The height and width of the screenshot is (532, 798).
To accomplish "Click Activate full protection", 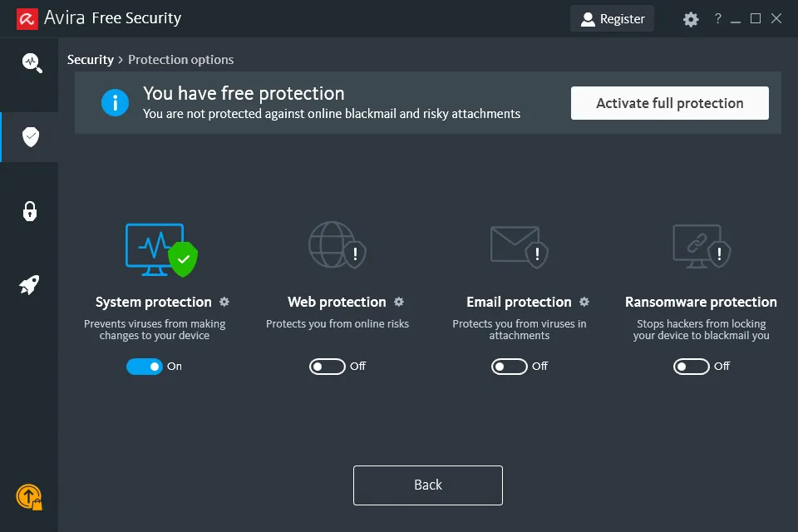I will (669, 103).
